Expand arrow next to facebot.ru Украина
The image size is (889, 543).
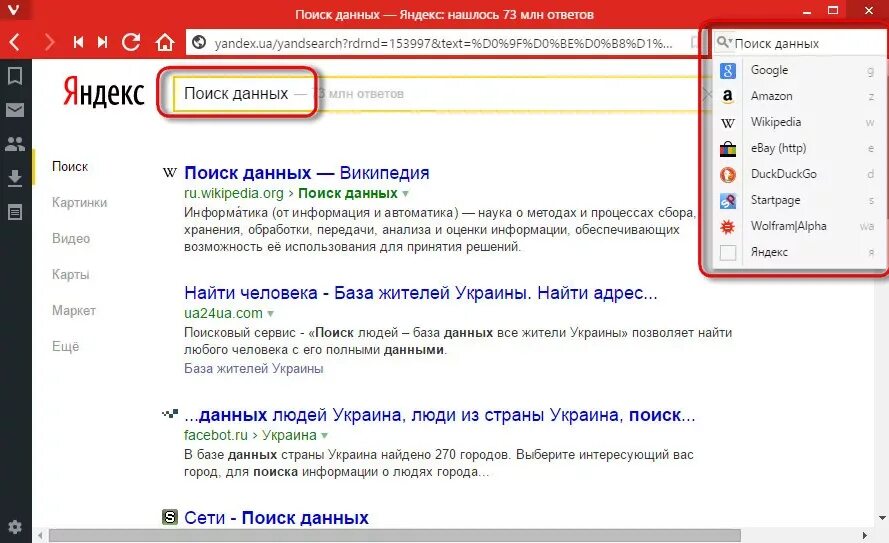(324, 436)
